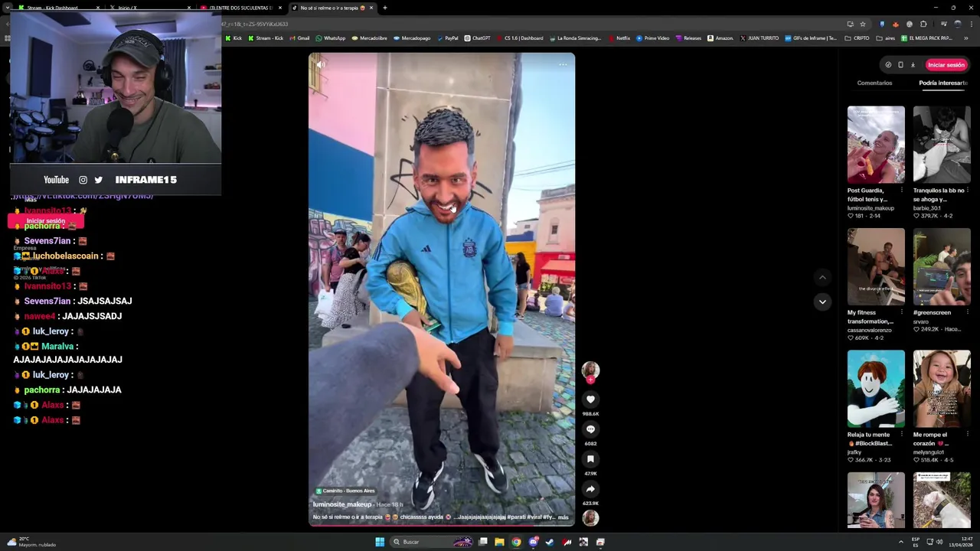This screenshot has width=980, height=551.
Task: Open My fitness transformation video thumbnail
Action: (x=876, y=267)
